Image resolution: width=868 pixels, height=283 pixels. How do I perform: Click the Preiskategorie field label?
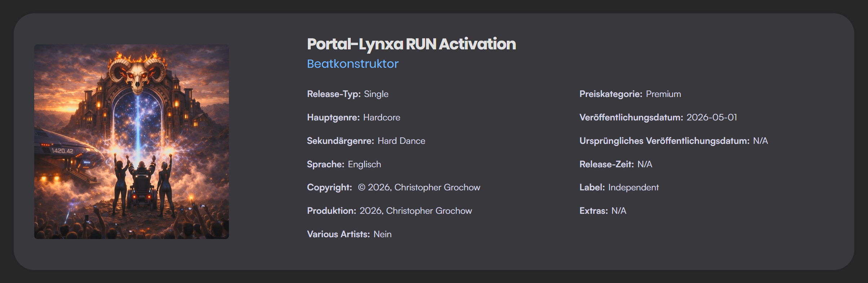click(611, 94)
